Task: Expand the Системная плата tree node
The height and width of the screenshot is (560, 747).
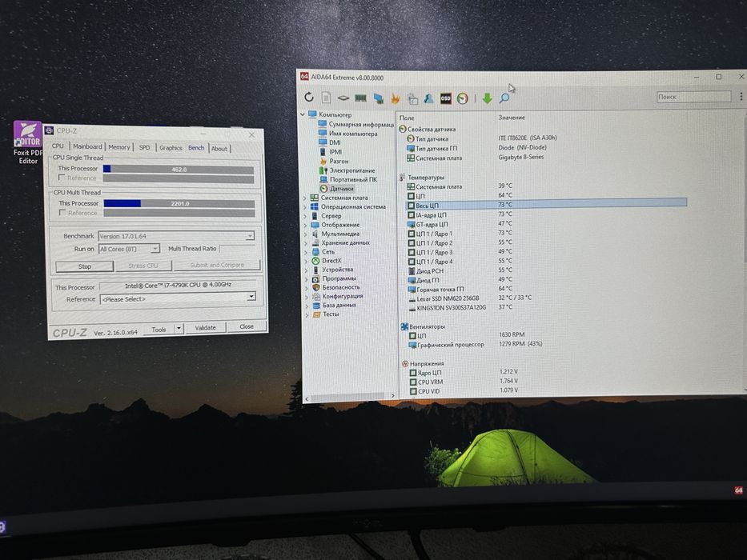Action: pos(305,198)
